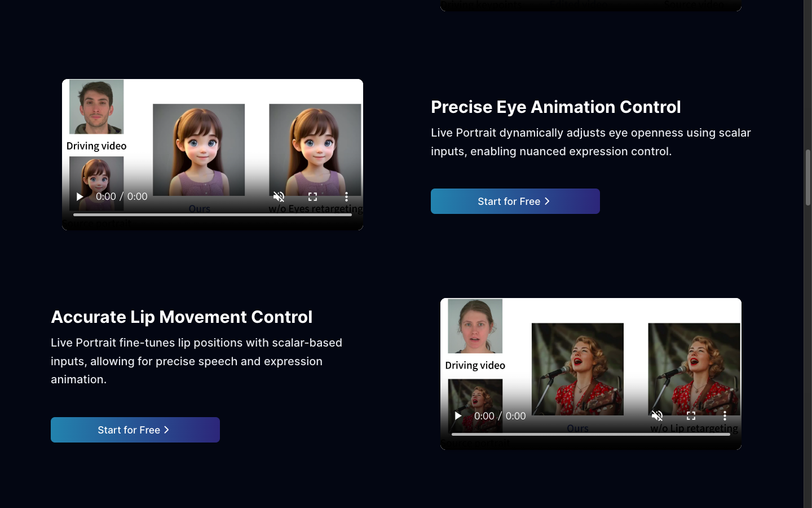Click the 'w/o Eyes retargeting' label
This screenshot has width=812, height=508.
[x=316, y=209]
